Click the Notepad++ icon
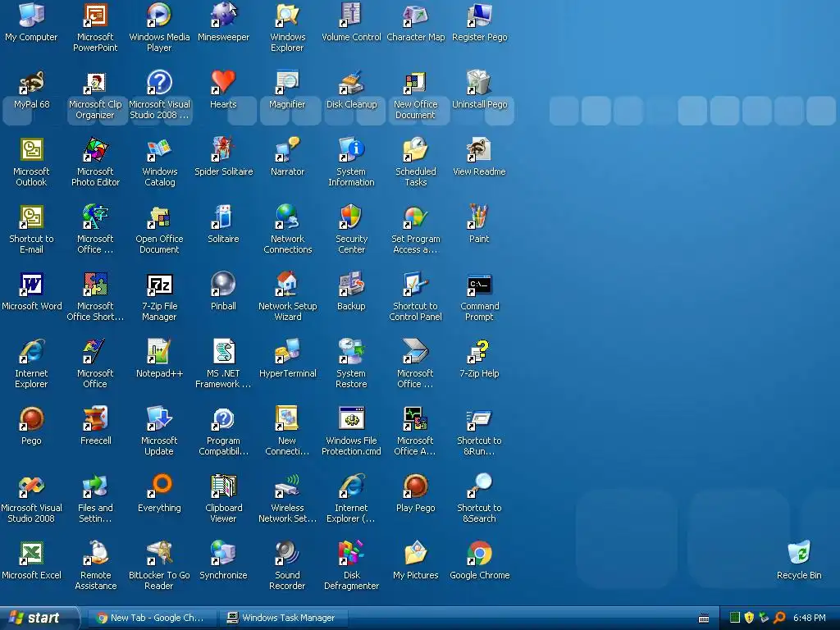This screenshot has width=840, height=630. tap(159, 351)
